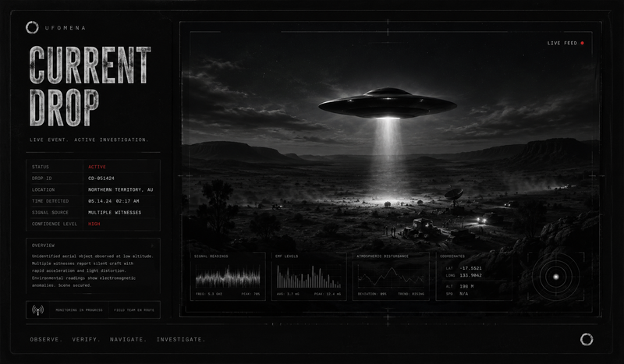This screenshot has height=364, width=624.
Task: Click the LIVE EVENT. ACTIVE INVESTIGATION. subtitle
Action: (x=89, y=140)
